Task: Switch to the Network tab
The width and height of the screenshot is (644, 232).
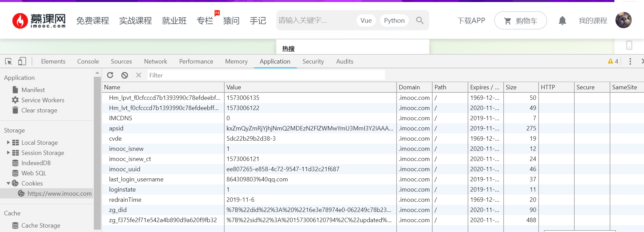Action: pyautogui.click(x=156, y=61)
